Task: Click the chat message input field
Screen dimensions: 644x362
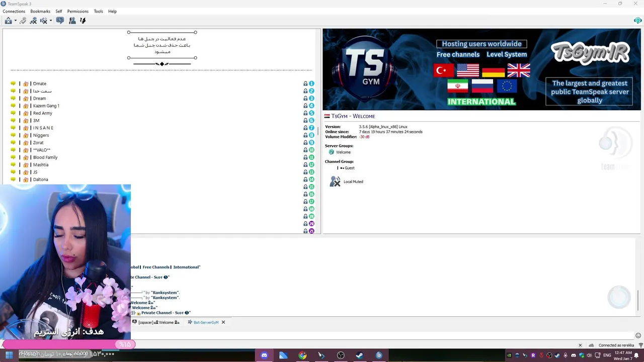Action: [382, 335]
